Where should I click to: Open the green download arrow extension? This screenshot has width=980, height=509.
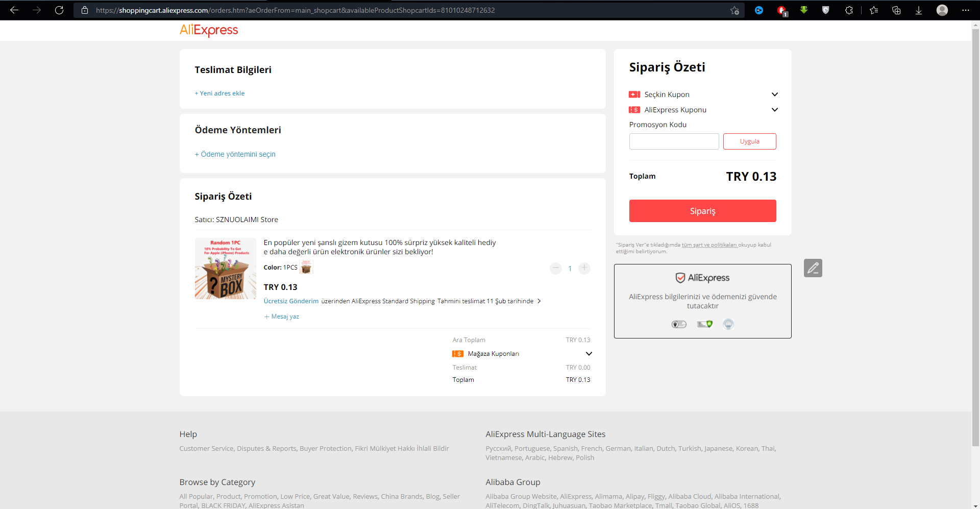[804, 10]
